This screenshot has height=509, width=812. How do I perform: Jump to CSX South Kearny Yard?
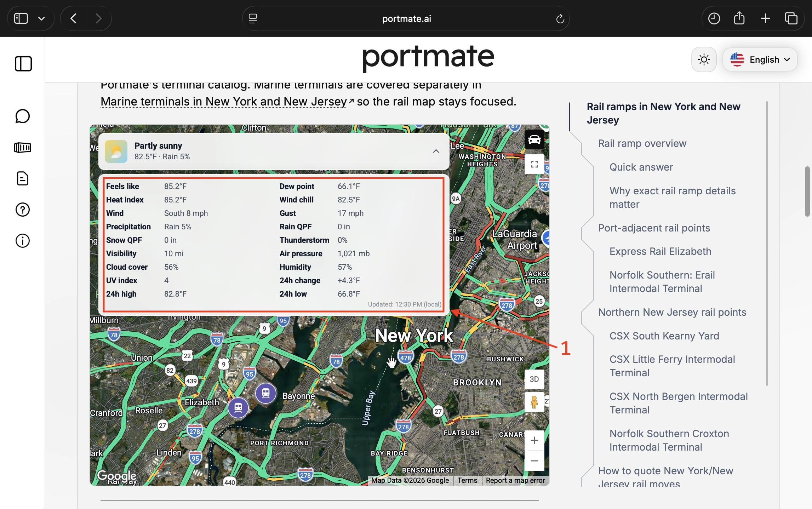(664, 336)
